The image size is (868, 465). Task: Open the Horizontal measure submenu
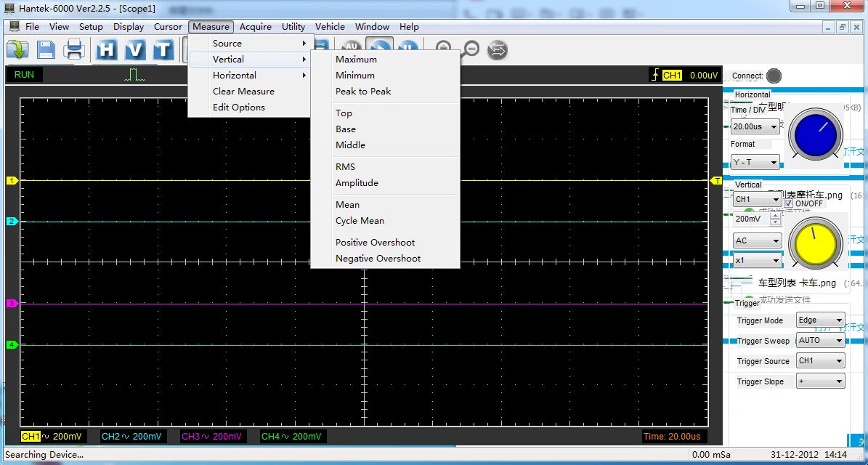[x=235, y=76]
